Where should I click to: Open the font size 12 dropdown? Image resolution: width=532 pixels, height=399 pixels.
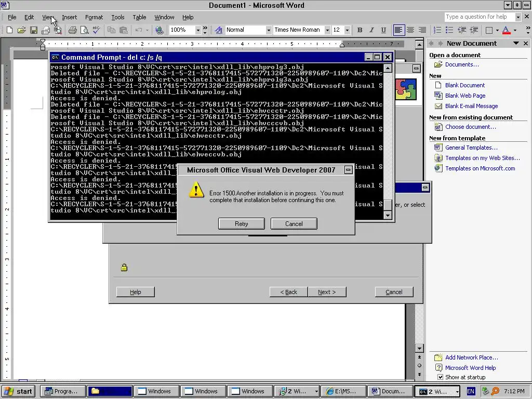pyautogui.click(x=347, y=30)
